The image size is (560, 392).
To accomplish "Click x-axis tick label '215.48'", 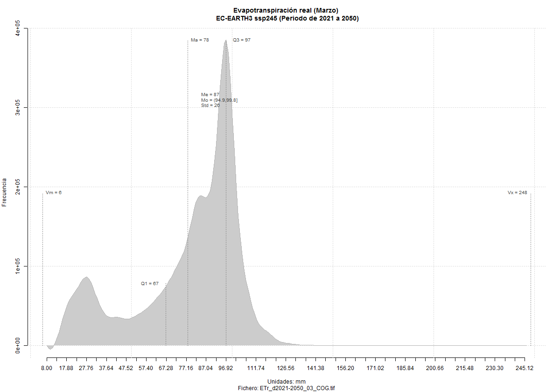I will pyautogui.click(x=465, y=368).
